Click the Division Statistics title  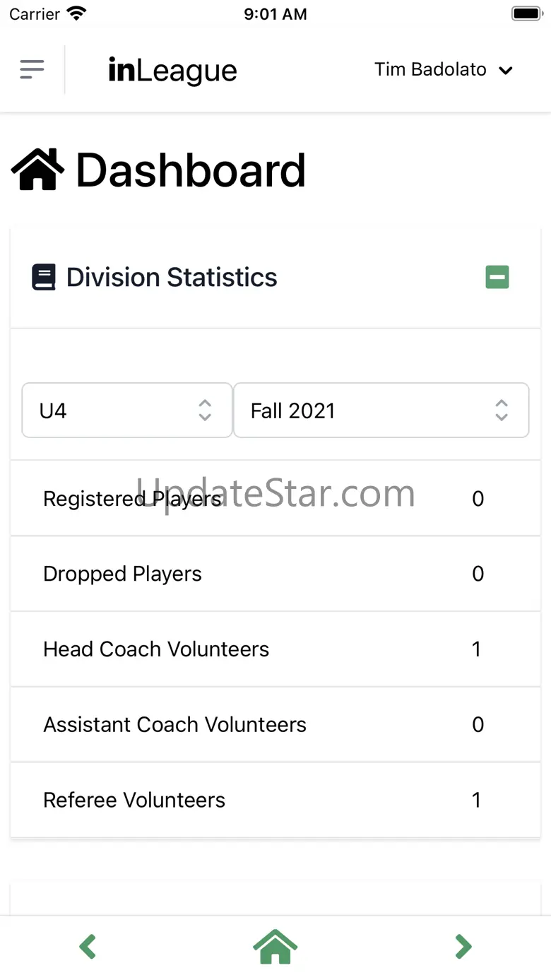click(172, 277)
